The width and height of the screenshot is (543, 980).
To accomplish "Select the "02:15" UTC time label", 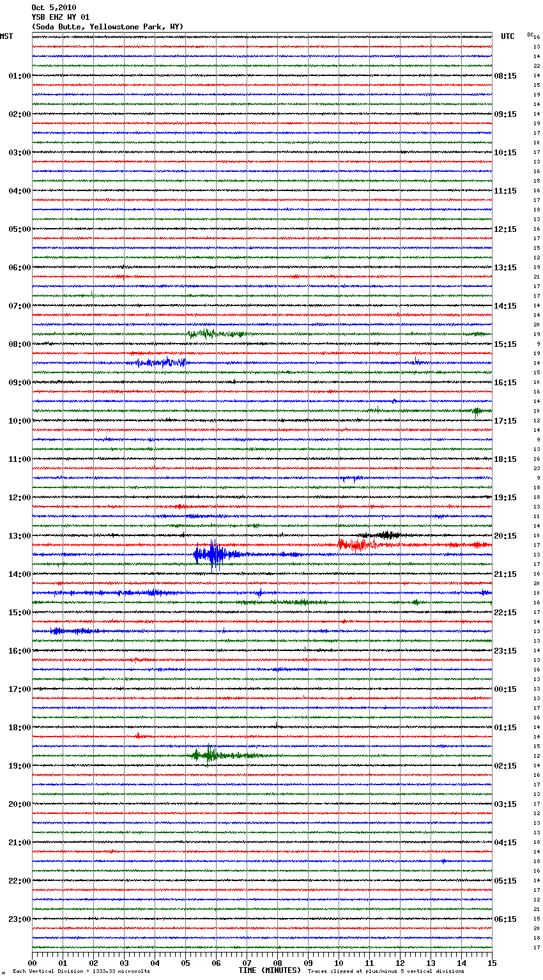I will [x=505, y=766].
